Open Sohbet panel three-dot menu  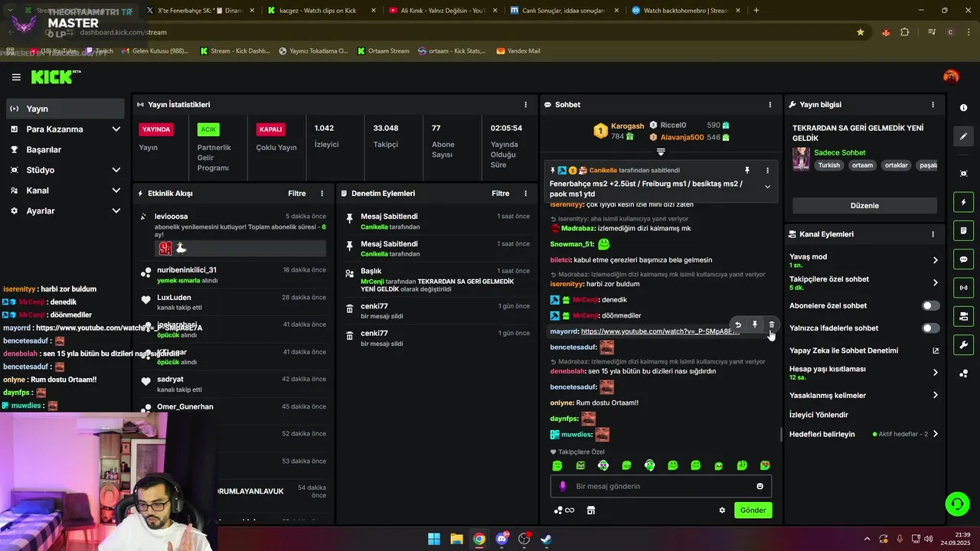(x=770, y=105)
